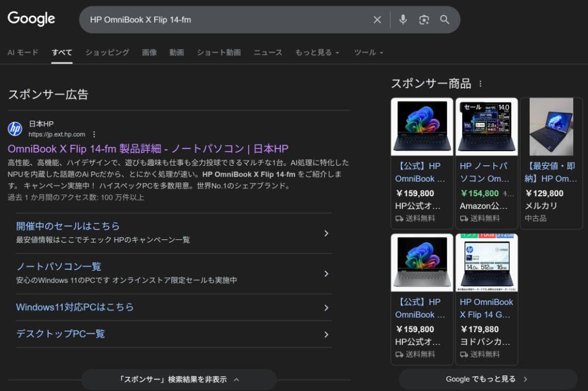The image size is (588, 391).
Task: Clear the search query with the X icon
Action: [x=377, y=19]
